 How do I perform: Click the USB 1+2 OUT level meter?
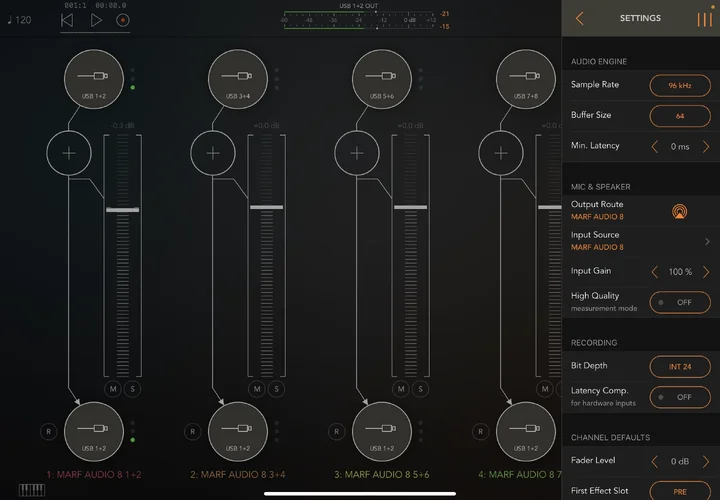[359, 20]
